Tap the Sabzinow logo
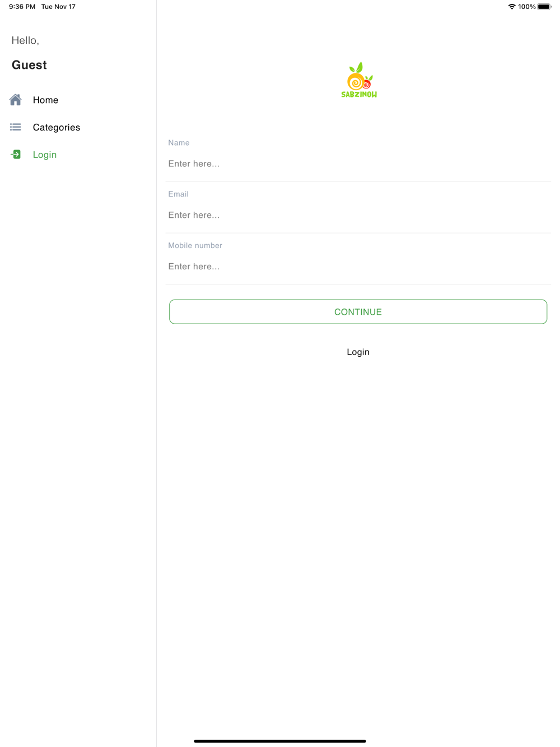Viewport: 560px width, 747px height. [359, 80]
